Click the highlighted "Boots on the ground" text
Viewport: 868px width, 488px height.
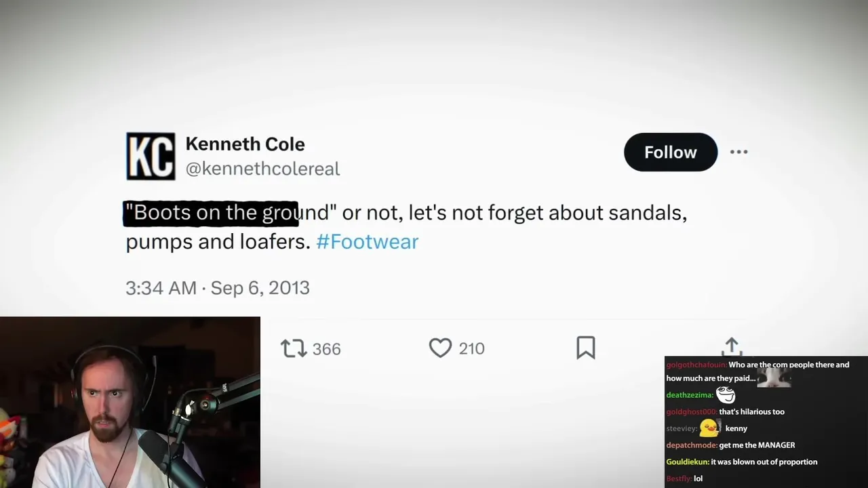211,213
